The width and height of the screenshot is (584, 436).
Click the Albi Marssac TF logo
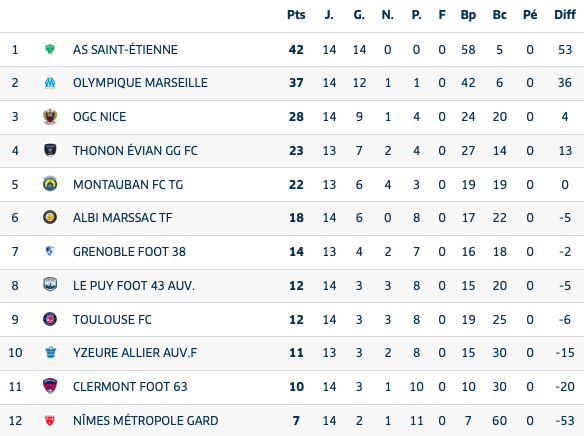50,217
